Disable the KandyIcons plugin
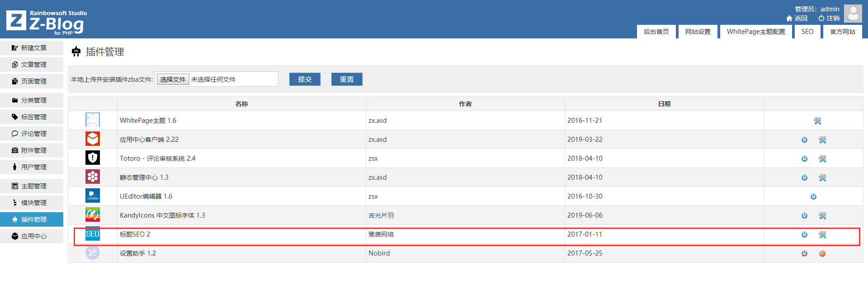The width and height of the screenshot is (868, 307). [804, 216]
